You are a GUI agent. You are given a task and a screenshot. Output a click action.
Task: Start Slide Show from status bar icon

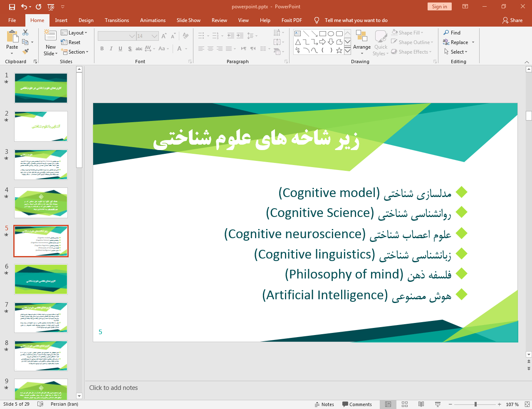click(x=438, y=404)
